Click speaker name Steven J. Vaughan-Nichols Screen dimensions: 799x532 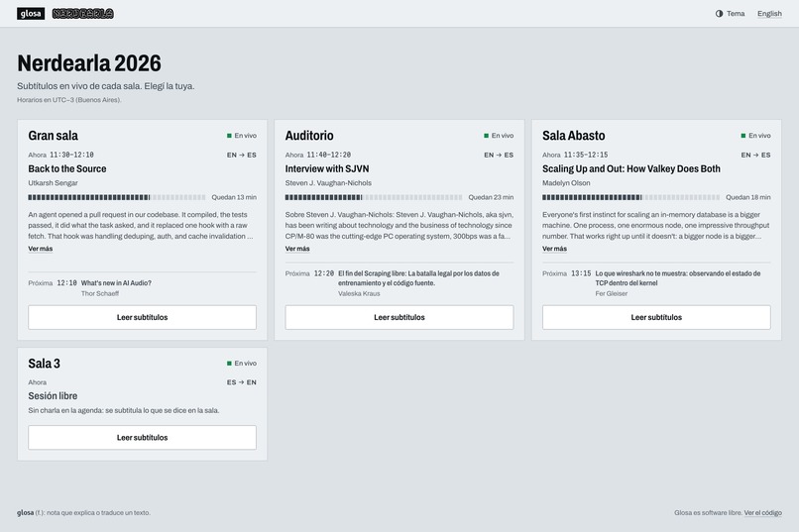tap(328, 182)
